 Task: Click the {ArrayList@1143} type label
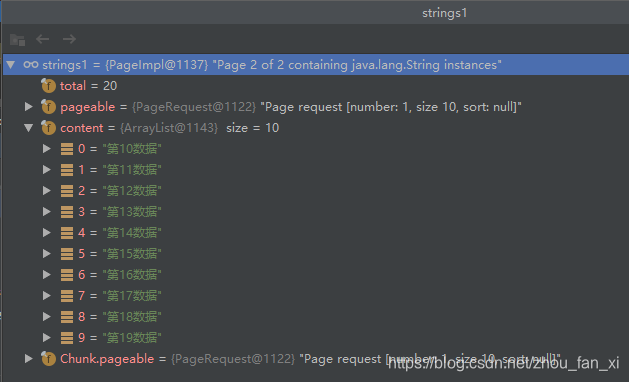pyautogui.click(x=169, y=128)
